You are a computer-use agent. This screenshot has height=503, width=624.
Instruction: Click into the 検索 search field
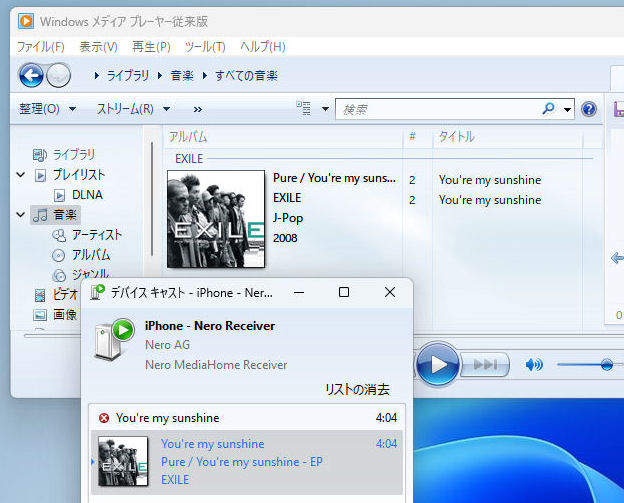(438, 109)
